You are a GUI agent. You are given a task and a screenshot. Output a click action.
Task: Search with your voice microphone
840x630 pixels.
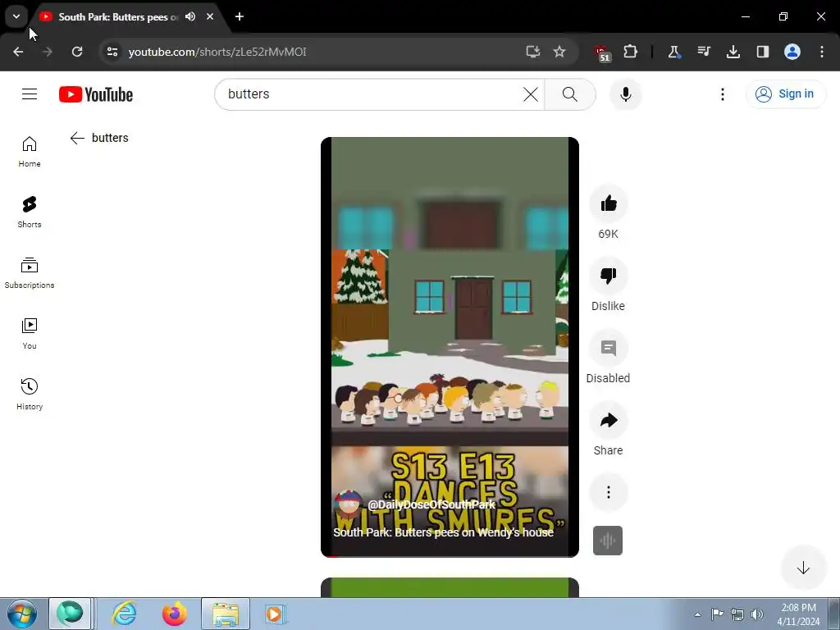pos(625,94)
